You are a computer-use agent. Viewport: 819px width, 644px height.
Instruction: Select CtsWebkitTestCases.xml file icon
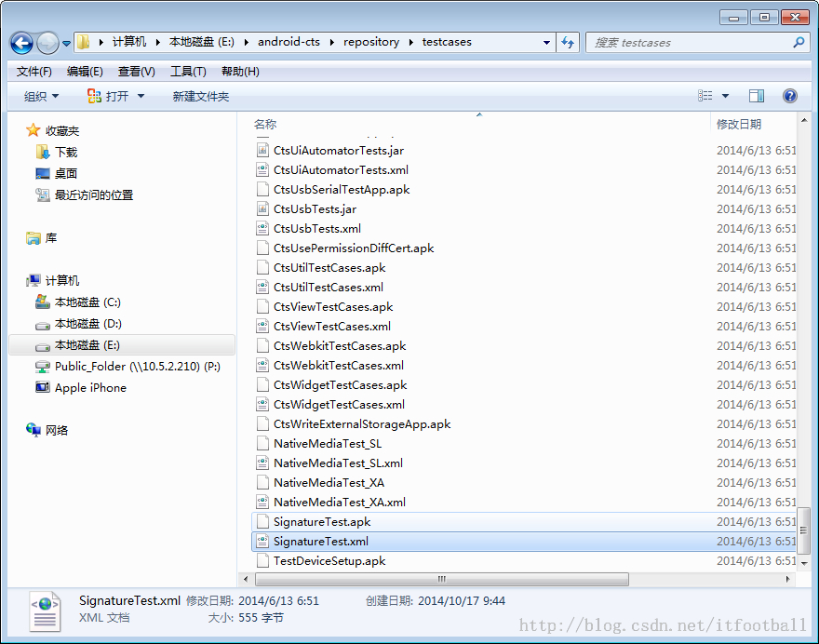pyautogui.click(x=262, y=365)
